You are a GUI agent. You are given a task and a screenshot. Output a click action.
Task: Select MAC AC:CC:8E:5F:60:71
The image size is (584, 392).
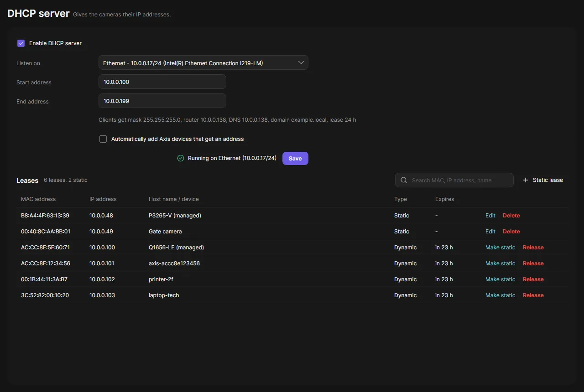coord(45,248)
